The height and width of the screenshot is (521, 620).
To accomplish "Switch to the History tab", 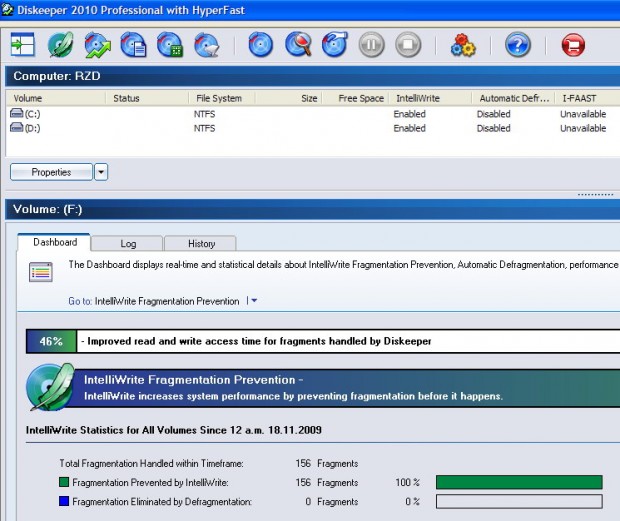I will point(201,244).
